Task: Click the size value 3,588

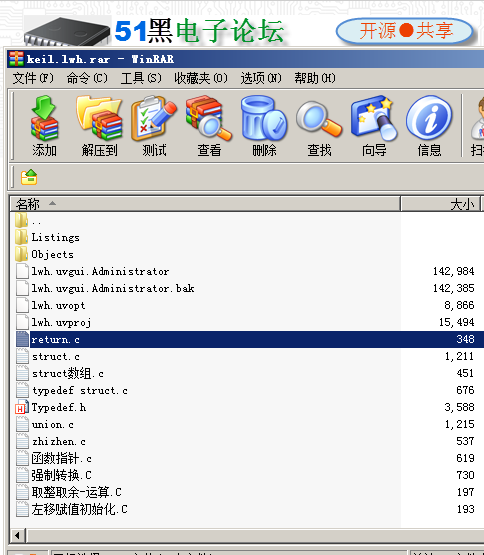Action: tap(459, 407)
